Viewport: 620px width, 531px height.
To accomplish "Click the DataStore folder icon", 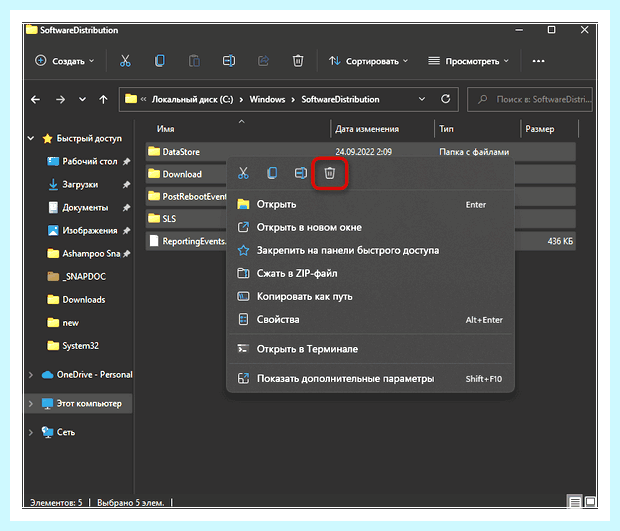I will (154, 151).
